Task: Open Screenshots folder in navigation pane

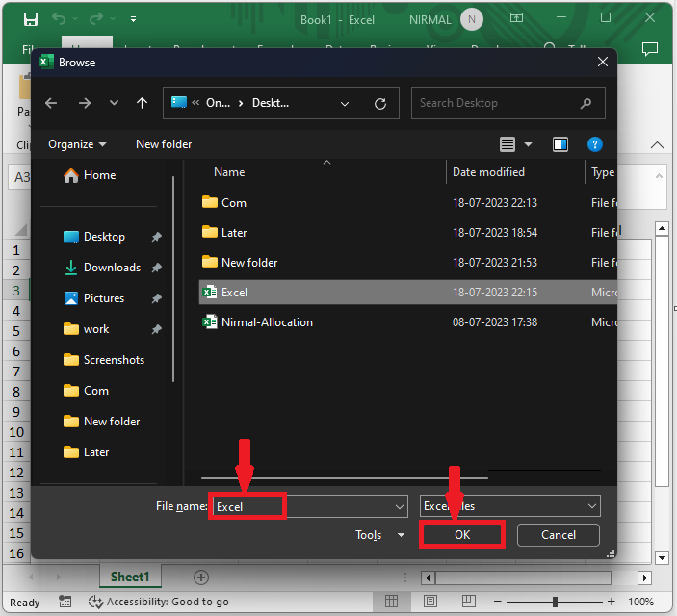Action: point(104,360)
